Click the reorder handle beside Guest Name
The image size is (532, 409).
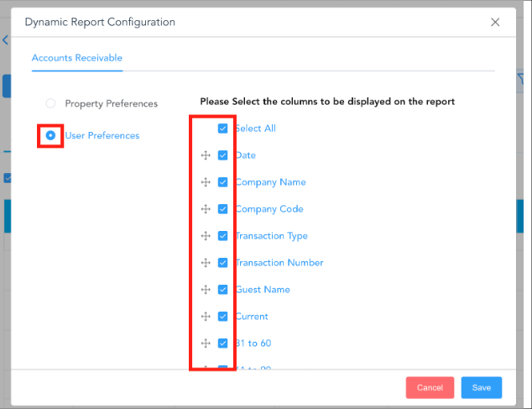click(206, 290)
